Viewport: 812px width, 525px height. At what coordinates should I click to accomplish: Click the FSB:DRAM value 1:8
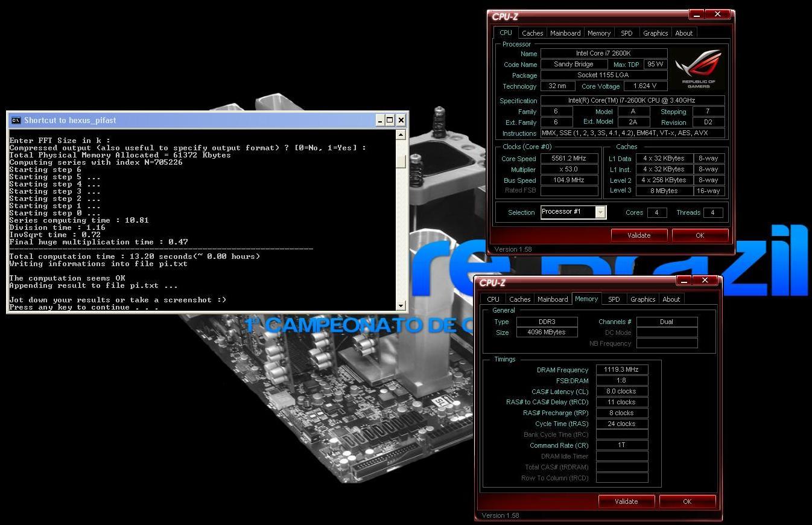[622, 380]
